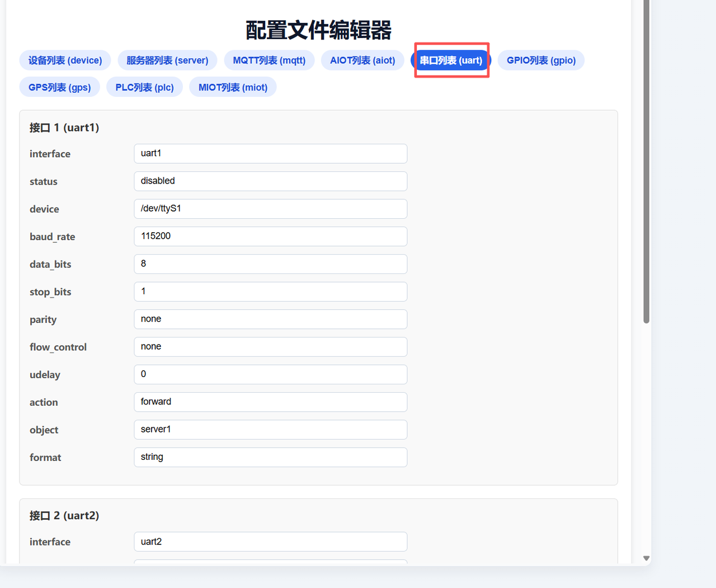
Task: Edit the status field showing disabled
Action: coord(270,181)
